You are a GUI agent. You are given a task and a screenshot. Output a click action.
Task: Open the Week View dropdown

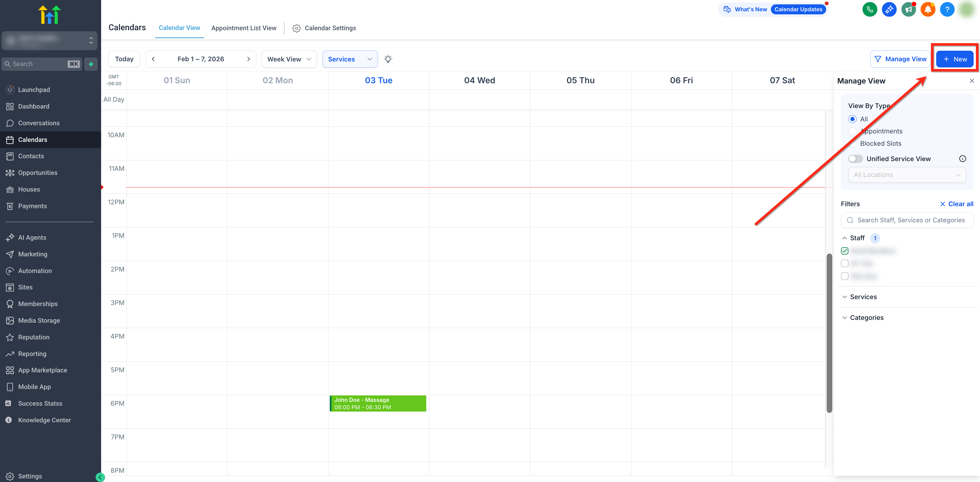289,59
